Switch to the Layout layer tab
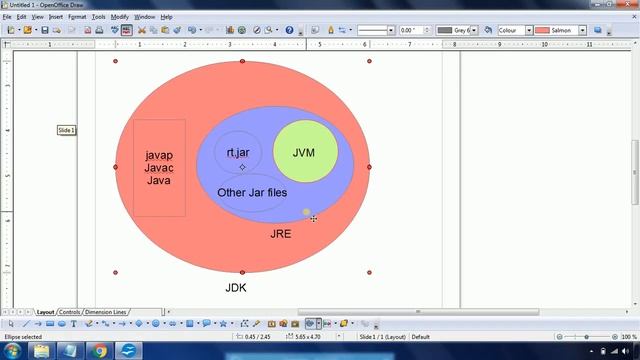This screenshot has height=360, width=640. tap(45, 312)
